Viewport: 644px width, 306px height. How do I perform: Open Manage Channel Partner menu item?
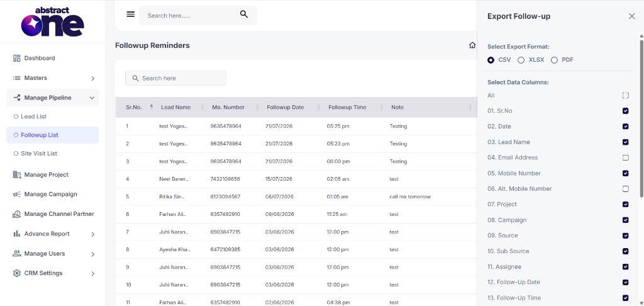53,214
